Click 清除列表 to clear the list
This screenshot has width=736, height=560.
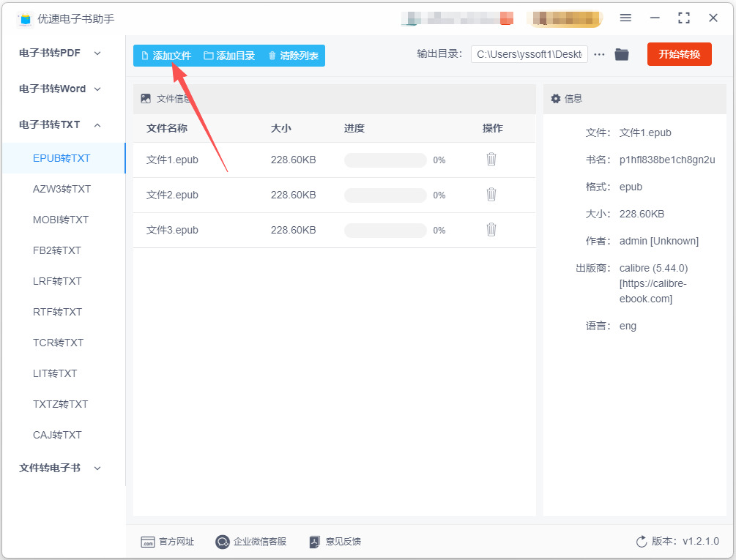pyautogui.click(x=294, y=56)
